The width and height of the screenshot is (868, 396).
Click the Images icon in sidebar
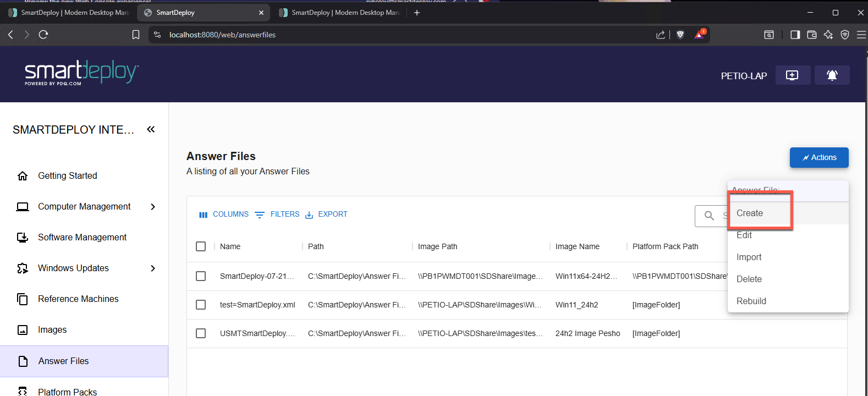tap(23, 330)
